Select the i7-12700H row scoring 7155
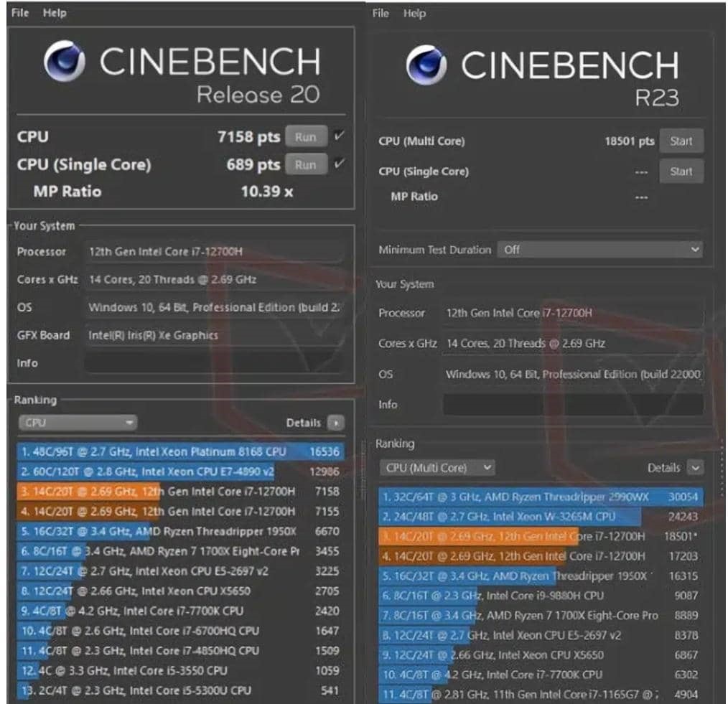728x704 pixels. point(181,512)
